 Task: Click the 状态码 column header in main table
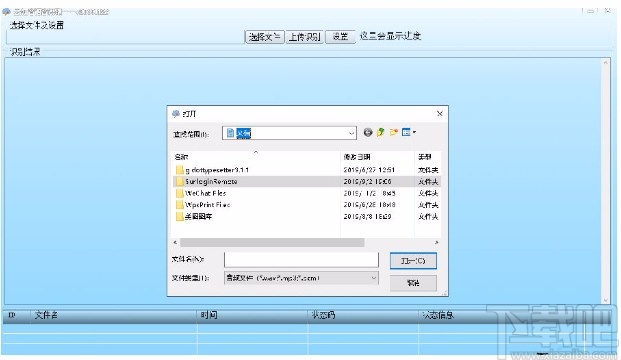[363, 315]
